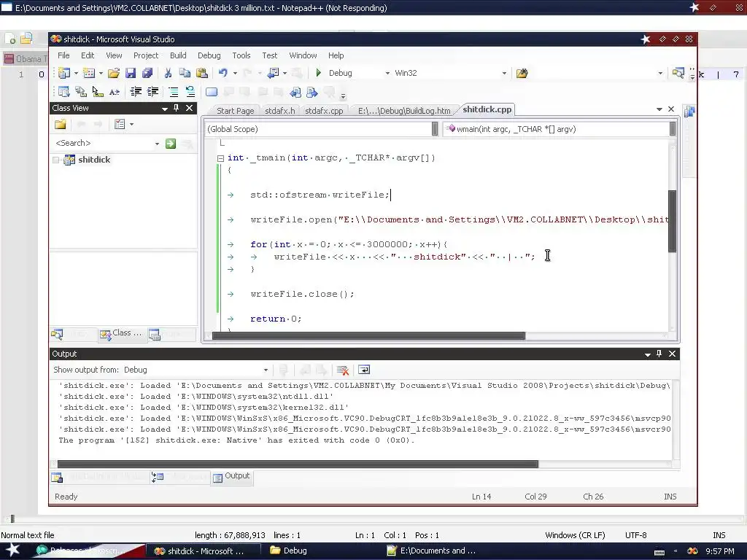Expand the Class View Search dropdown arrow

[158, 144]
